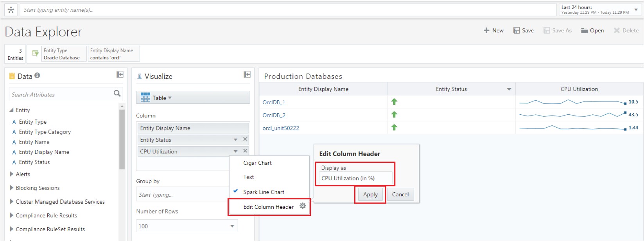Collapse the Data panel using its icon
This screenshot has width=644, height=242.
tap(120, 75)
